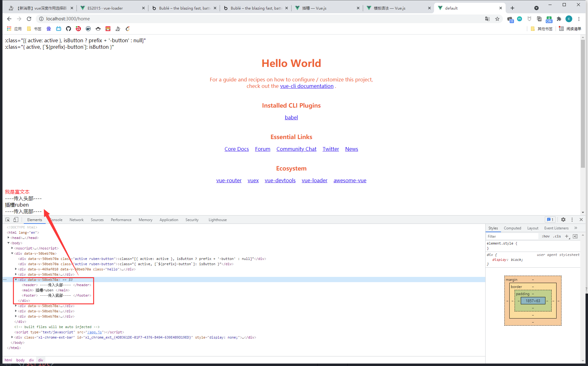Open the Chrome extensions puzzle icon
This screenshot has width=588, height=366.
tap(559, 19)
